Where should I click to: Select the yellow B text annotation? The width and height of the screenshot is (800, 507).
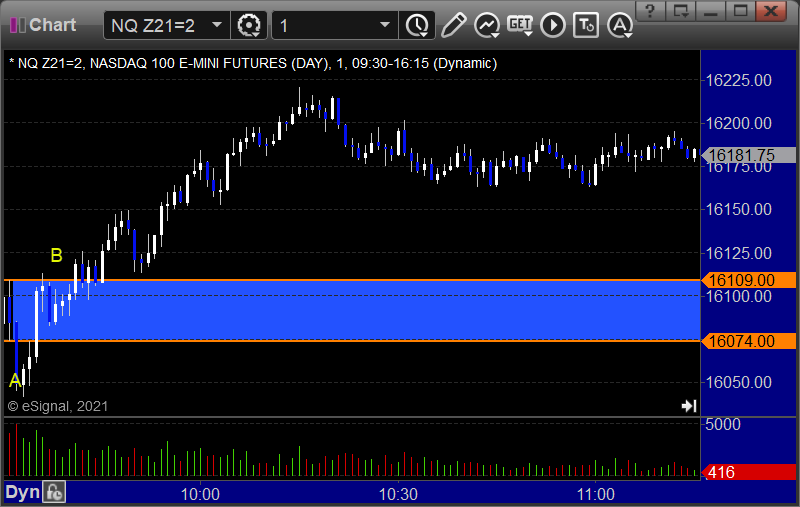point(56,255)
